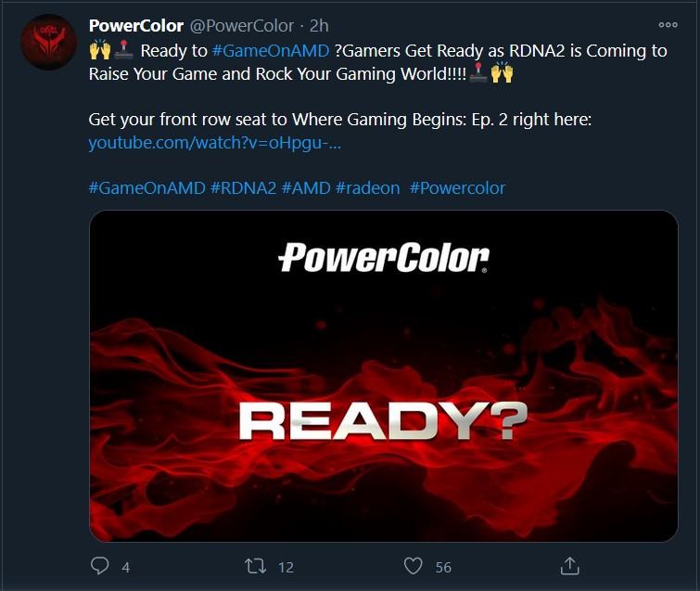Open the PowerColor display name profile link
This screenshot has height=591, width=700.
pyautogui.click(x=136, y=26)
